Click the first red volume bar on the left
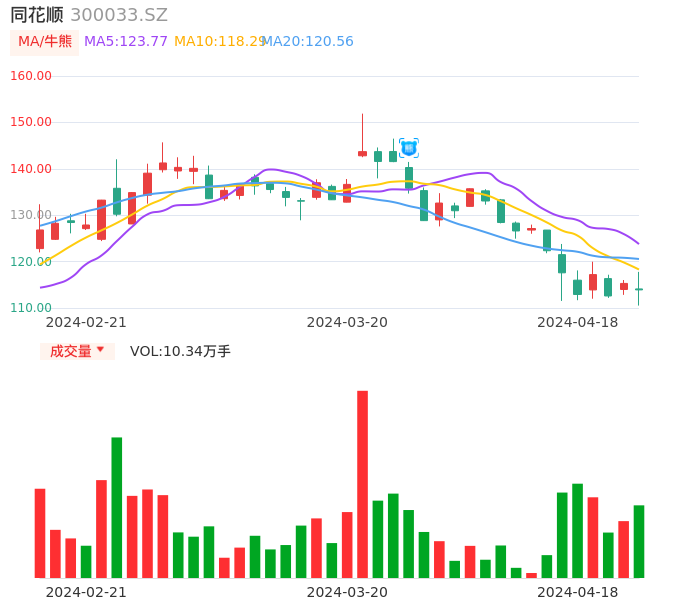The height and width of the screenshot is (606, 686). [40, 533]
